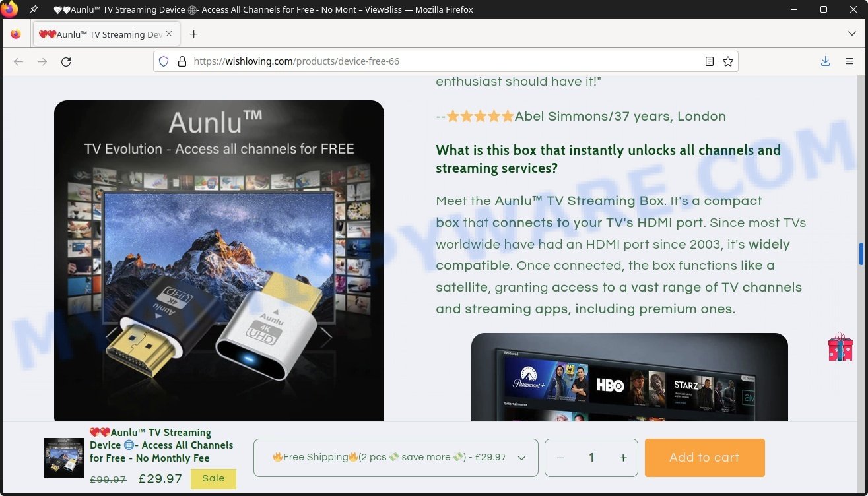
Task: Go back to previous page
Action: 18,61
